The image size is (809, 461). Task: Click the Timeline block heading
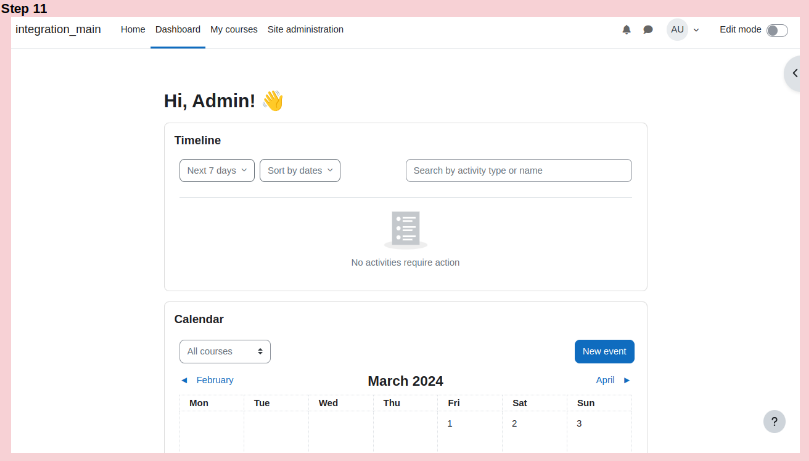197,140
